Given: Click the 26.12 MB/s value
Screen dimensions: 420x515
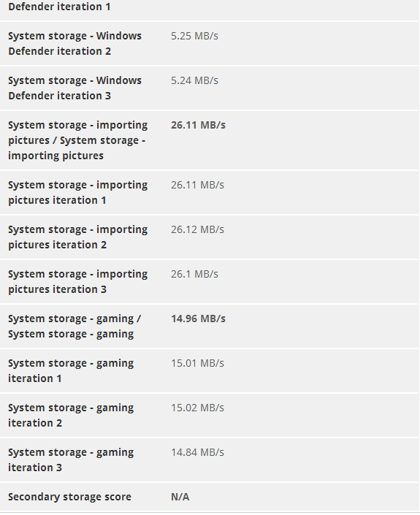Looking at the screenshot, I should tap(197, 229).
